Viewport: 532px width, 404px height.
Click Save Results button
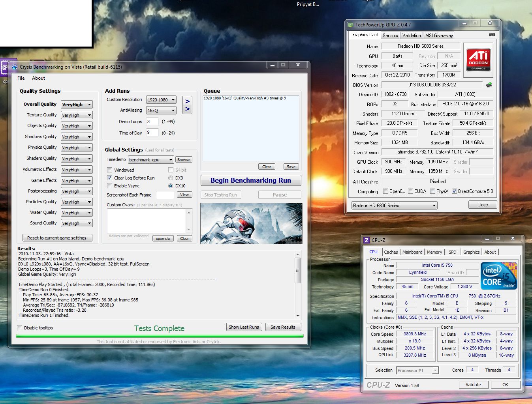(x=283, y=327)
